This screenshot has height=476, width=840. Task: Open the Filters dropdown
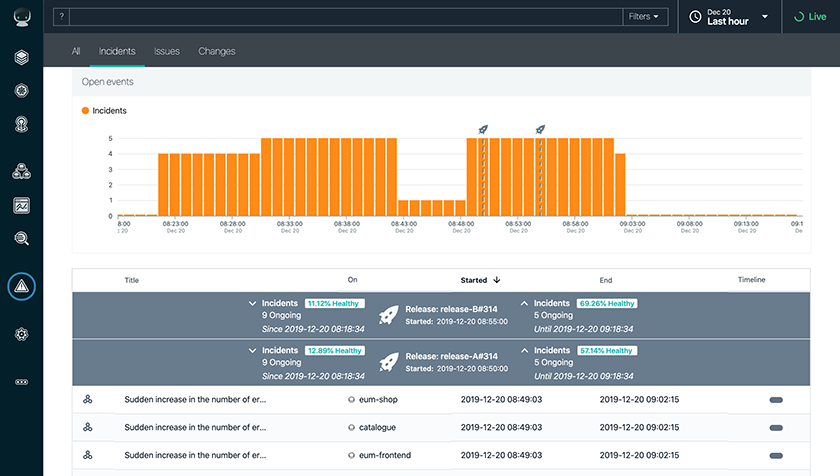tap(645, 17)
